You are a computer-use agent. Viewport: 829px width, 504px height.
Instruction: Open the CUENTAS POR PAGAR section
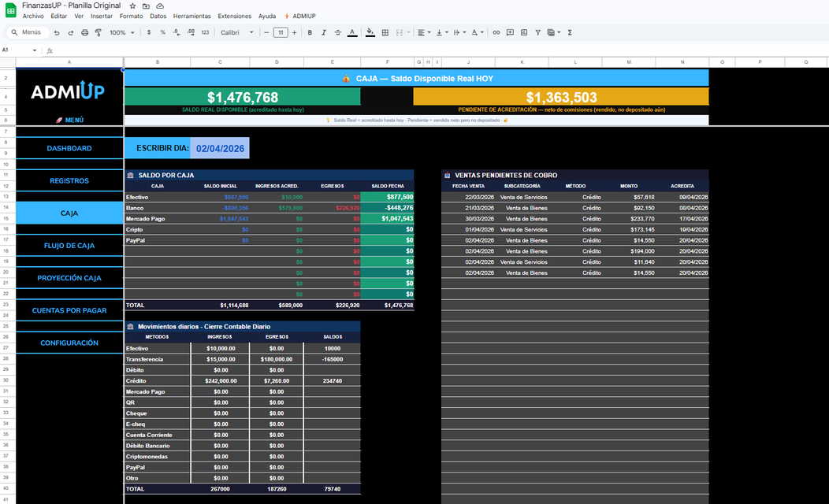pos(69,310)
